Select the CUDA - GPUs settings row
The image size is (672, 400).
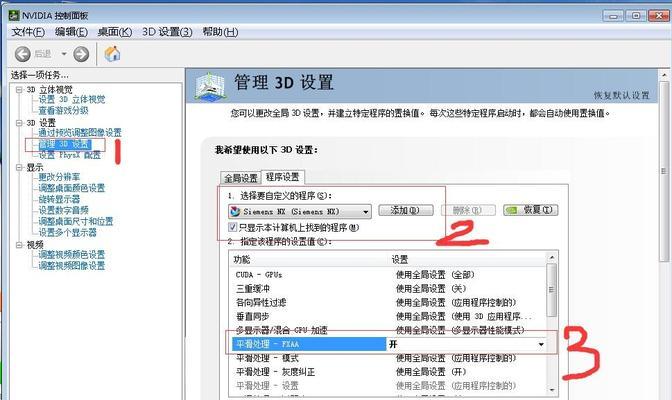point(388,275)
